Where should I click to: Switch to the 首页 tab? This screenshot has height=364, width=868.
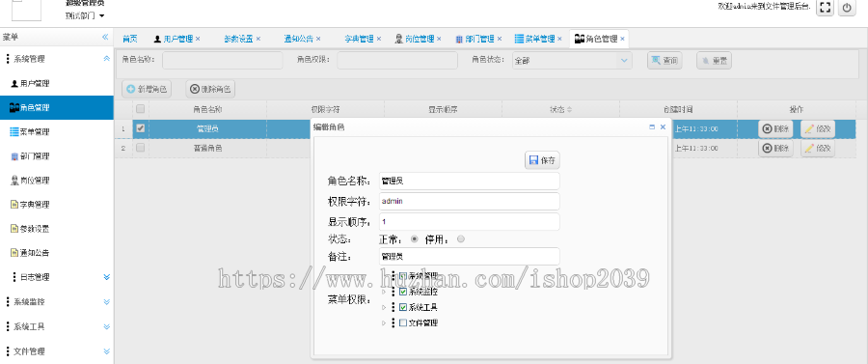coord(130,39)
